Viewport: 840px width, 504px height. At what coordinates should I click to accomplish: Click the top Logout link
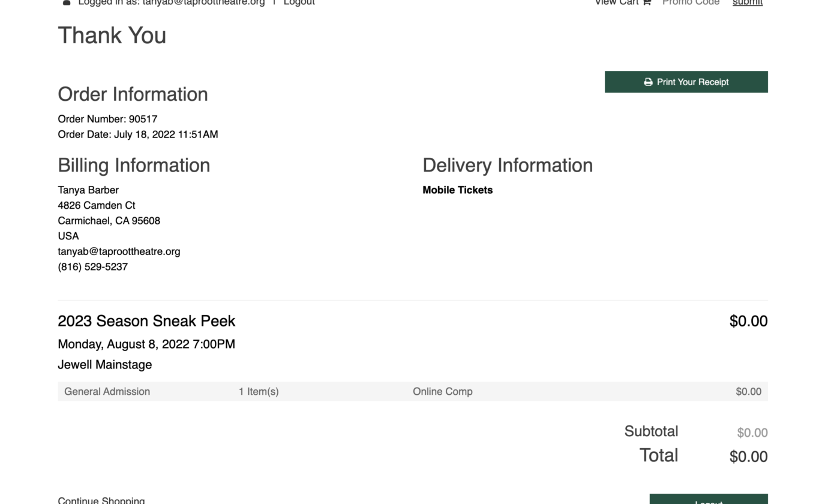coord(299,2)
